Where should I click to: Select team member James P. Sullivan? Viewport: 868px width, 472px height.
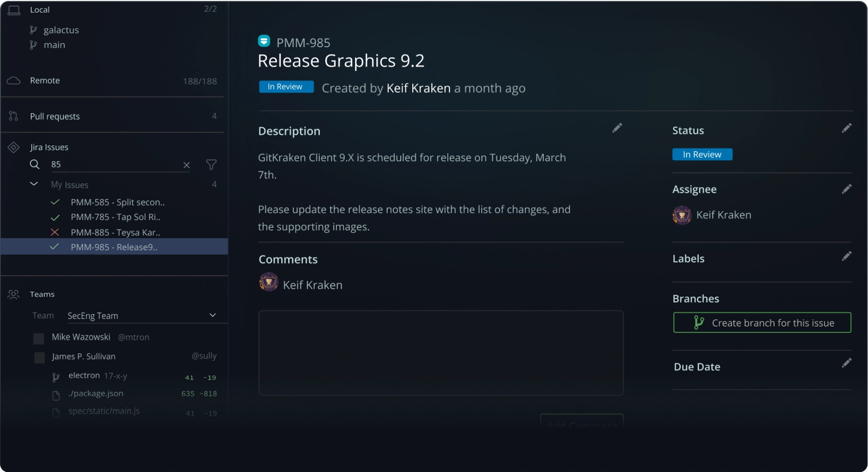pyautogui.click(x=83, y=356)
